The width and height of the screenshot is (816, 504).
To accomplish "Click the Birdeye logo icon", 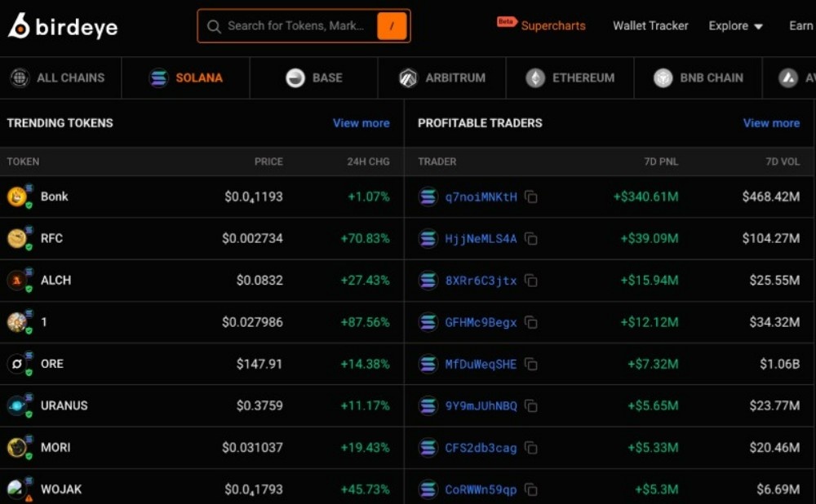I will [x=19, y=26].
